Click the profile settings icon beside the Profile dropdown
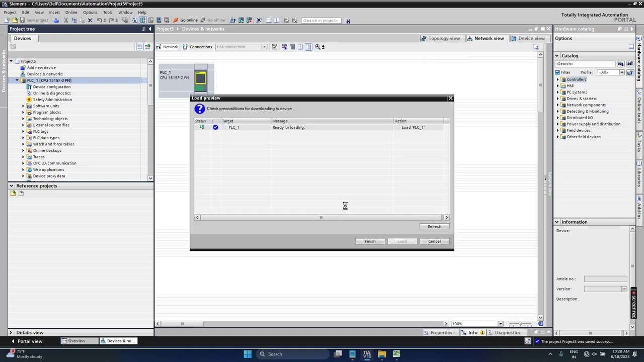 [629, 72]
